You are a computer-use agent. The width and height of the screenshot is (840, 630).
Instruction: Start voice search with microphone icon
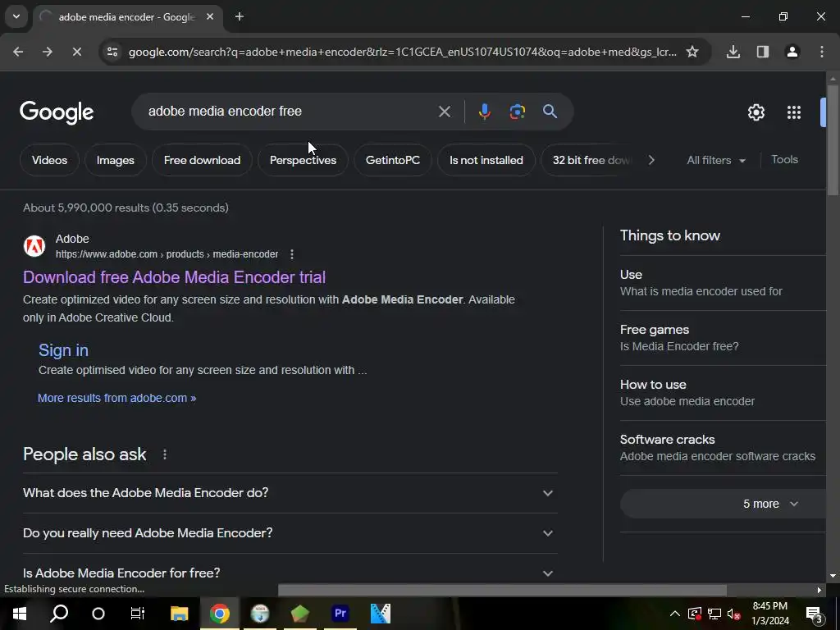coord(484,112)
